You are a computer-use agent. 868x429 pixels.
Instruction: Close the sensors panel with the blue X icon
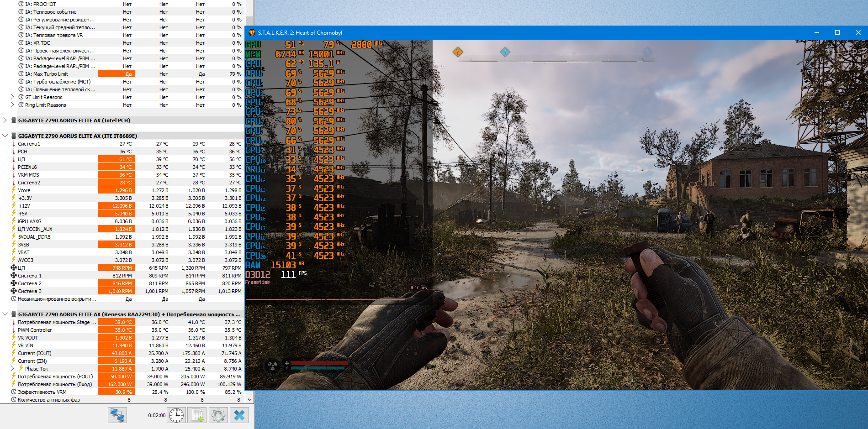239,415
